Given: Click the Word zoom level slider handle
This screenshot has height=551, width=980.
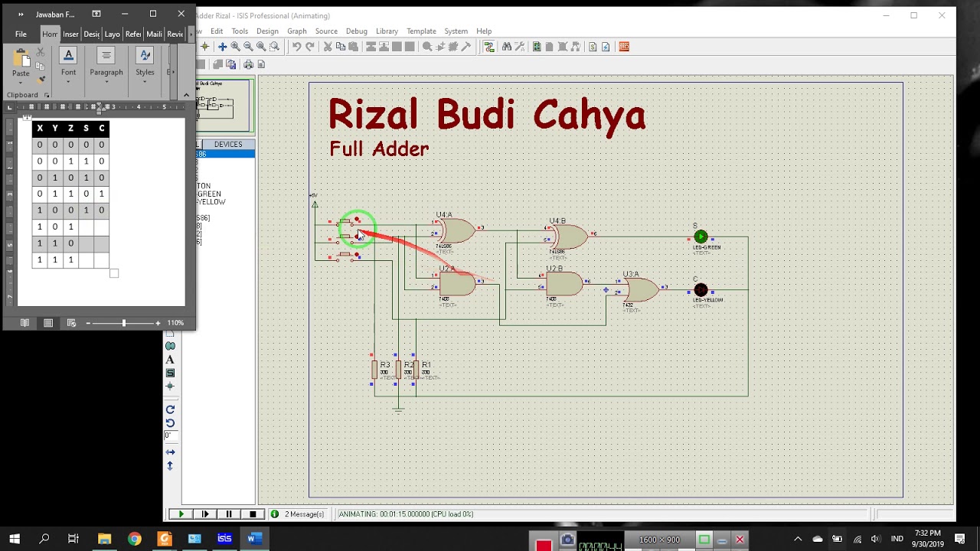Looking at the screenshot, I should (x=124, y=323).
